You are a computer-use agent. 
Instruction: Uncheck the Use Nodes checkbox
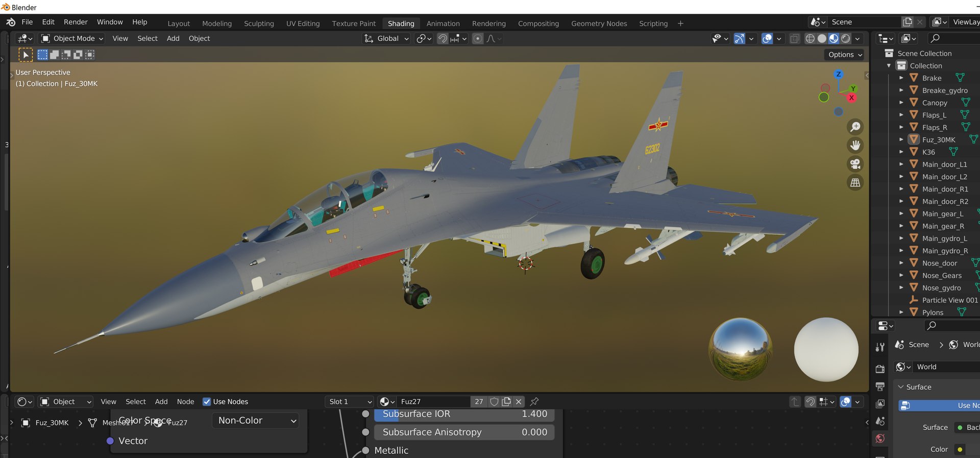pyautogui.click(x=207, y=402)
